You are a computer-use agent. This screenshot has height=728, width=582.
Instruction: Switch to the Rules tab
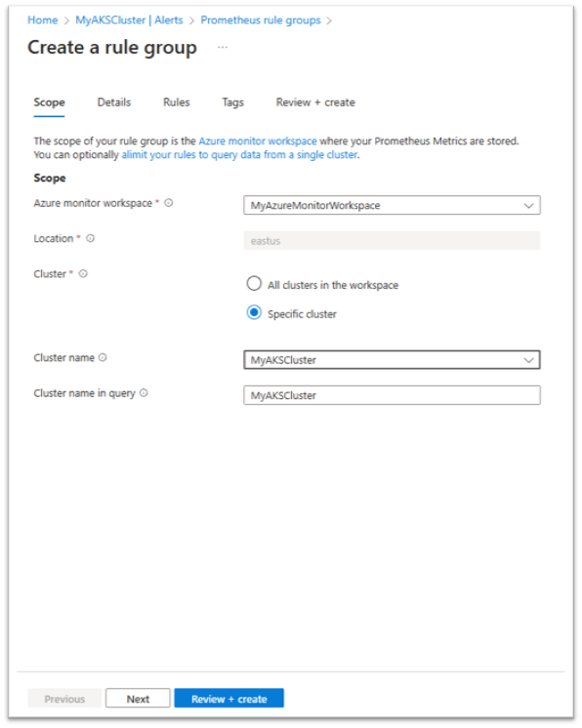click(x=177, y=102)
